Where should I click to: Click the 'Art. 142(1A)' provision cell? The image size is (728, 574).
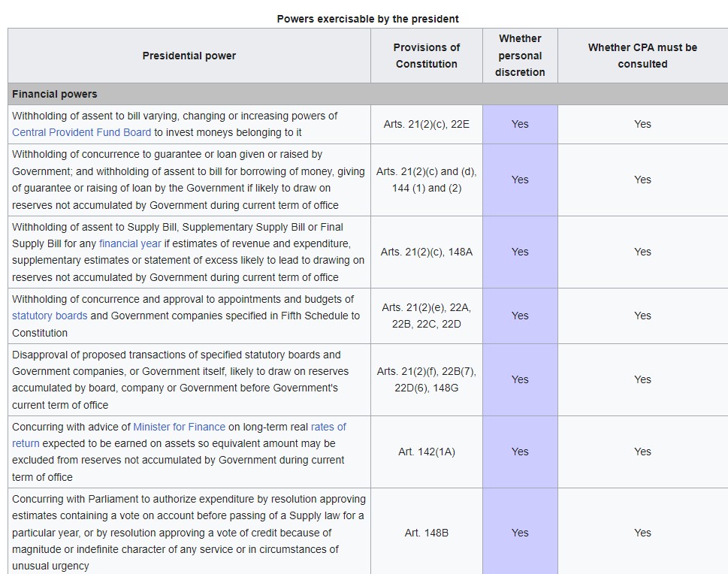tap(426, 452)
